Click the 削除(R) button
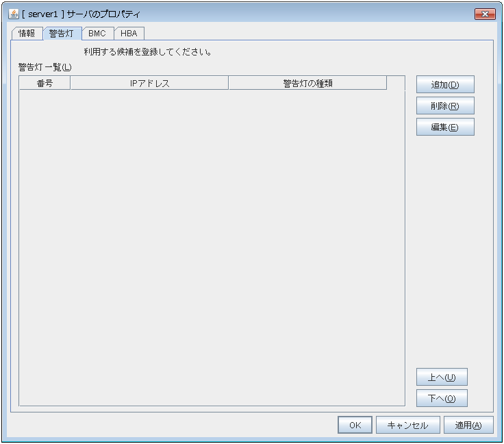This screenshot has width=504, height=444. 445,106
